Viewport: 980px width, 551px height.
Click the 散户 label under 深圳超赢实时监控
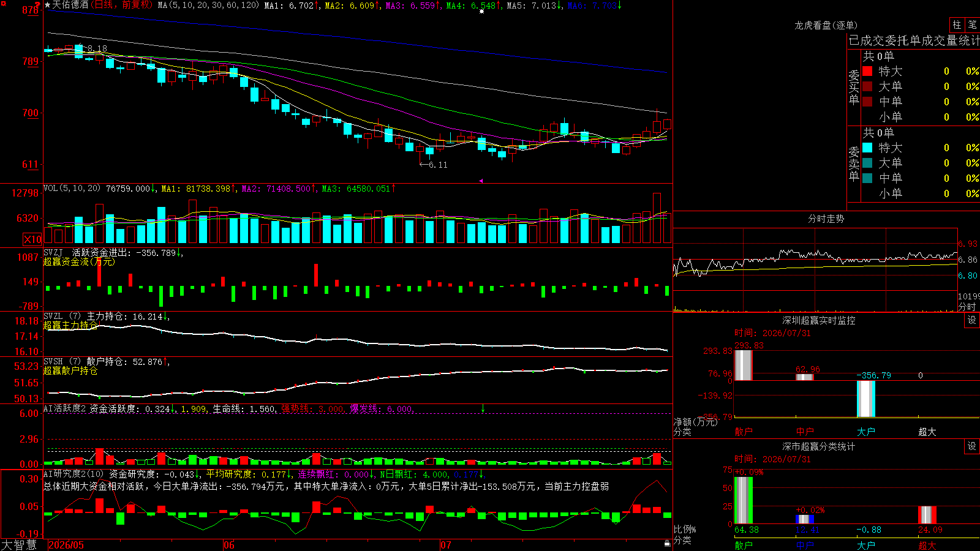[x=744, y=432]
